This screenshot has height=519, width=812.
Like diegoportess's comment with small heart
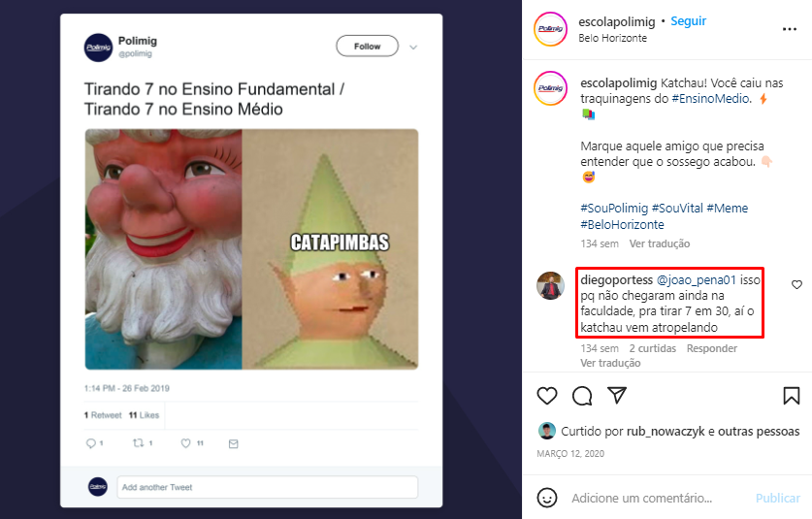(x=796, y=284)
